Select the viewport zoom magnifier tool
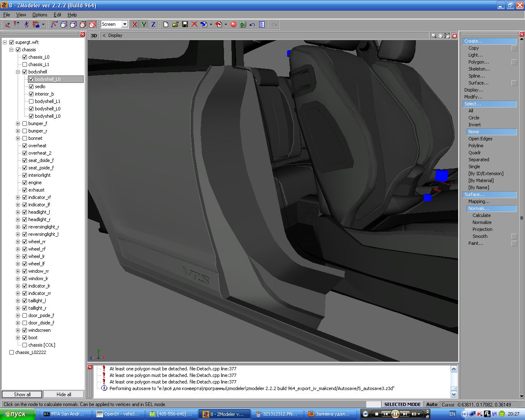 (434, 36)
